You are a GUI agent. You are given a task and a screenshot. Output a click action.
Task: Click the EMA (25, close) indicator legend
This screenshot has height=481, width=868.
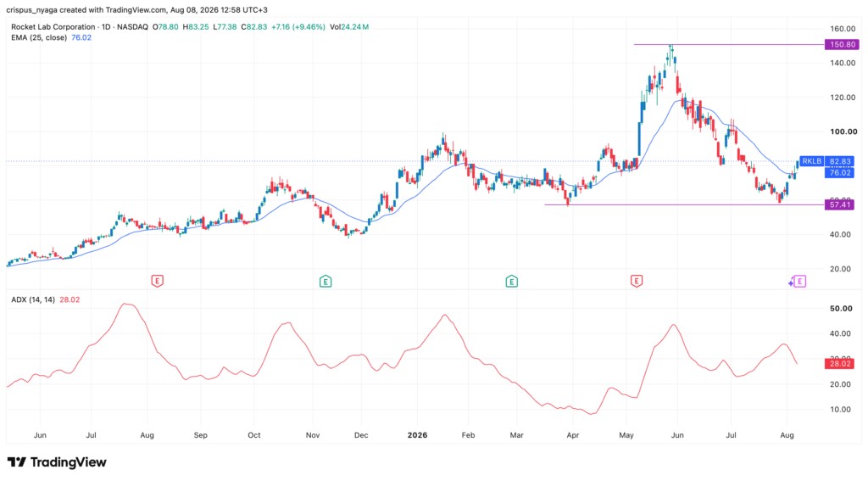coord(39,37)
